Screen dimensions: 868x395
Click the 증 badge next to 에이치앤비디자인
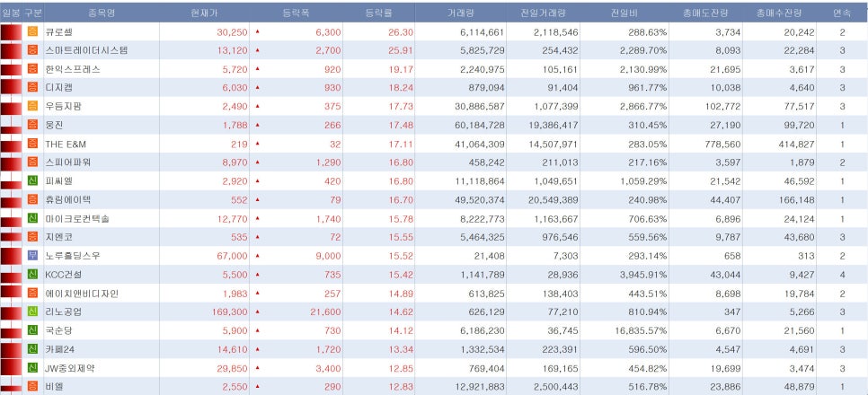click(x=32, y=294)
